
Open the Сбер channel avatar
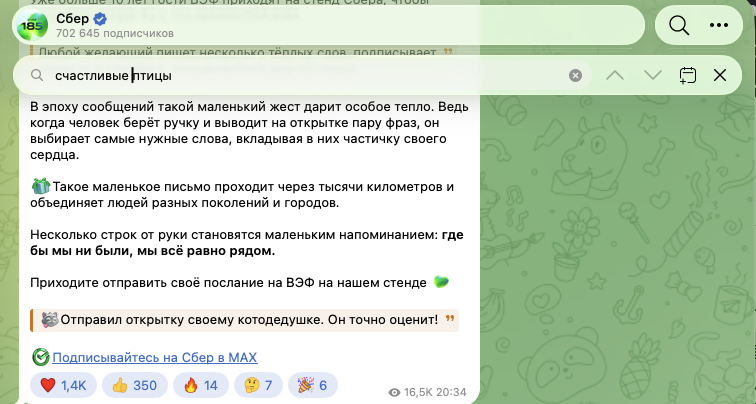click(x=33, y=26)
